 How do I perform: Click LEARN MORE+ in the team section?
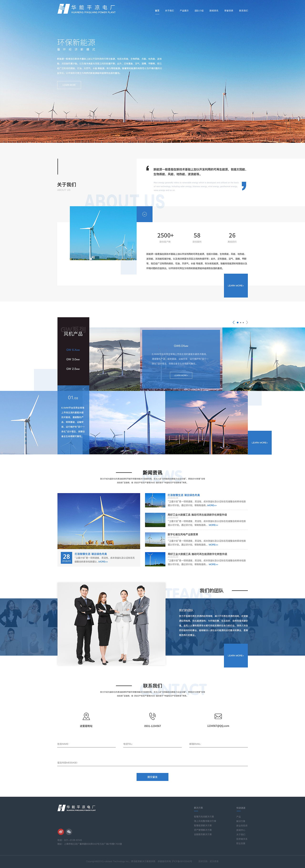point(236,655)
